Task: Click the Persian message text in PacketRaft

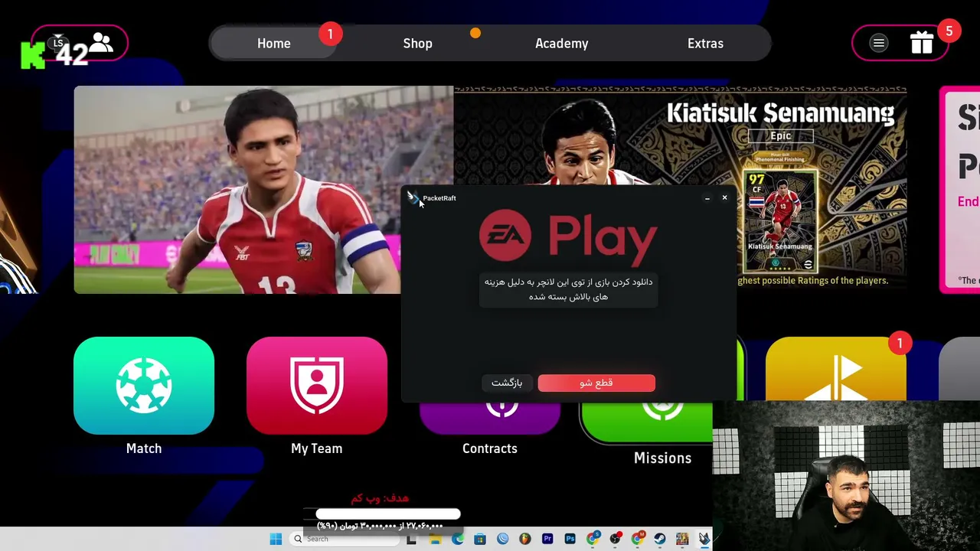Action: (x=568, y=289)
